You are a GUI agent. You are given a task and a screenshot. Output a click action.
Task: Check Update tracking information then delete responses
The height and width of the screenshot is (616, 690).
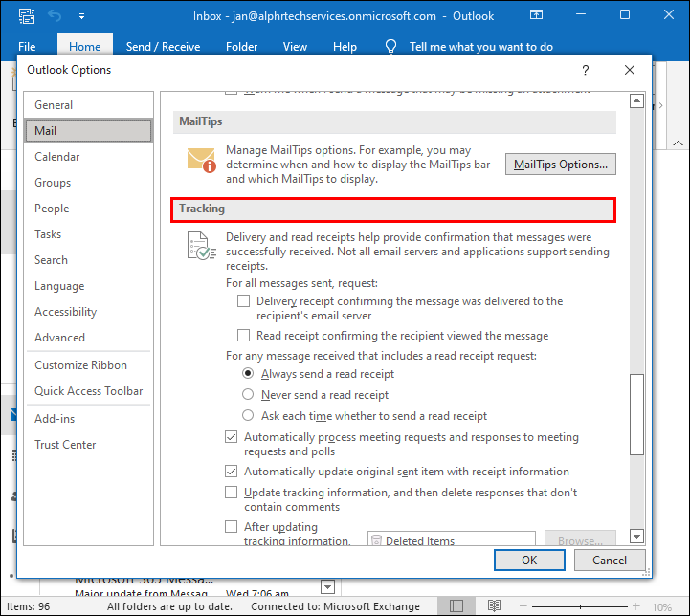tap(232, 493)
